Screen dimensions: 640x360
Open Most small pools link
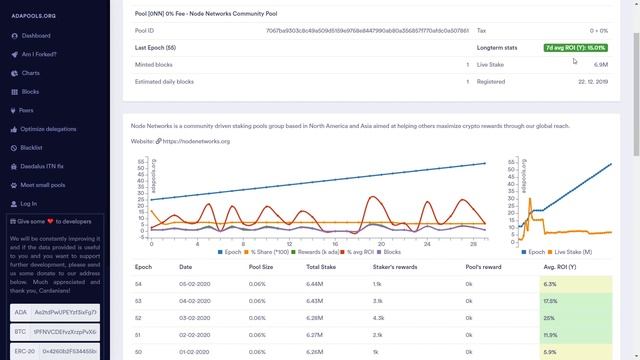(x=43, y=185)
